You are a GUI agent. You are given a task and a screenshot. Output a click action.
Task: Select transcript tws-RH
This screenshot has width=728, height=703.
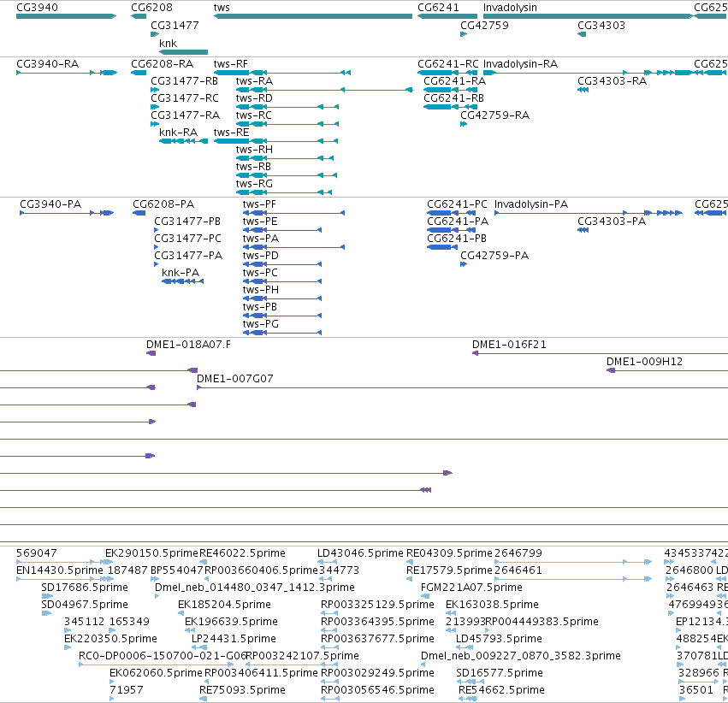coord(285,158)
